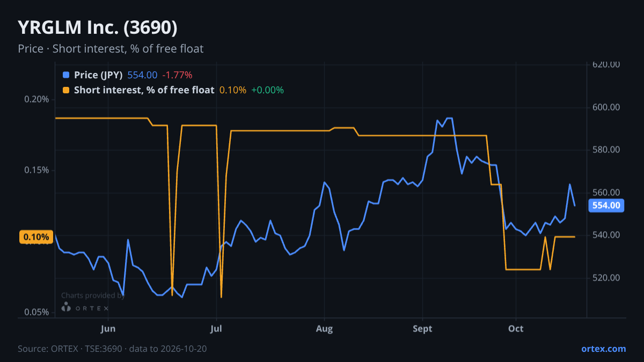Click the -1.77% price change value
The height and width of the screenshot is (362, 644).
coord(177,75)
